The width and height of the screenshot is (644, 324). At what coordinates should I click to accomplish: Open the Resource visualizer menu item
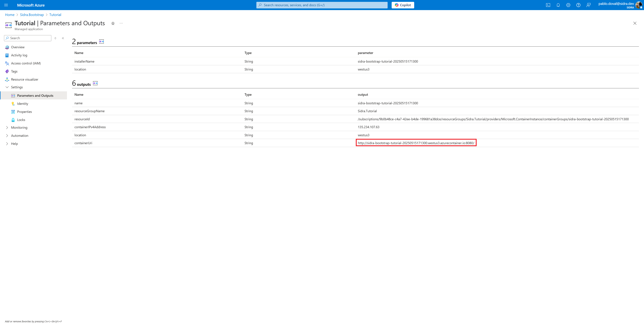(25, 80)
